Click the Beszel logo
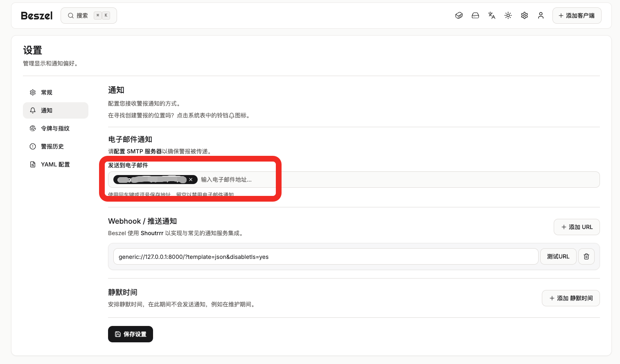Screen dimensions: 620x364 click(37, 16)
